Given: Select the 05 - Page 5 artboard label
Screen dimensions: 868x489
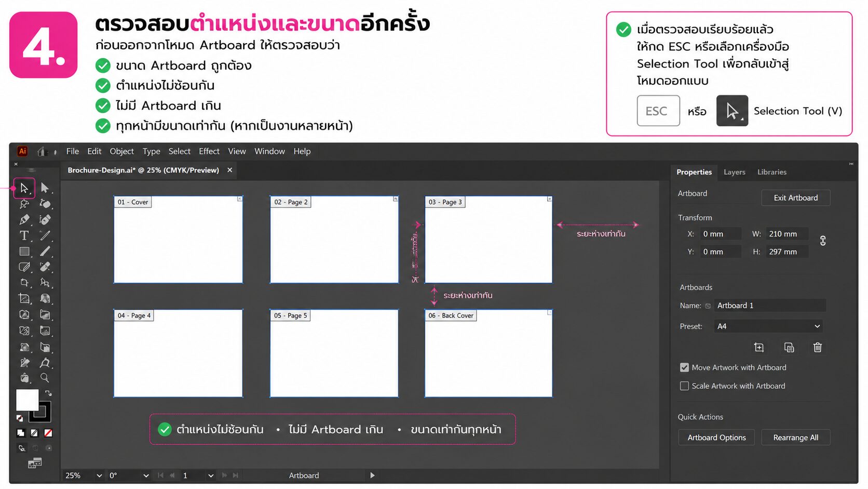Looking at the screenshot, I should [x=290, y=315].
